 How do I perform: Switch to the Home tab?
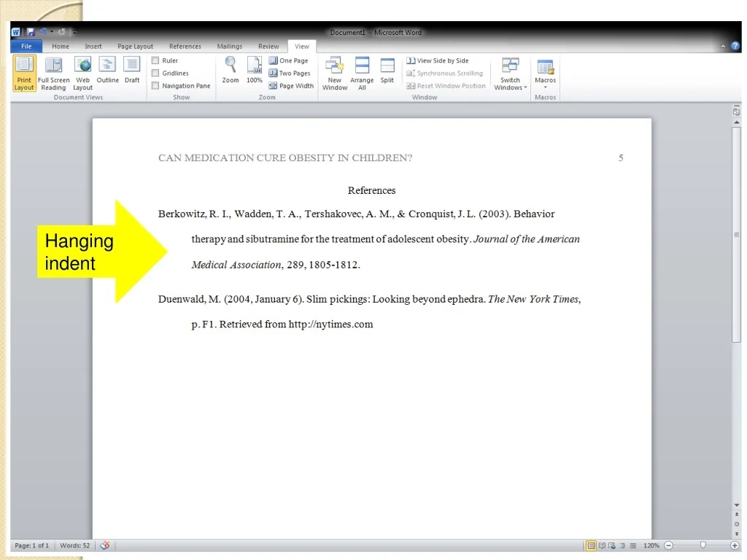click(61, 46)
